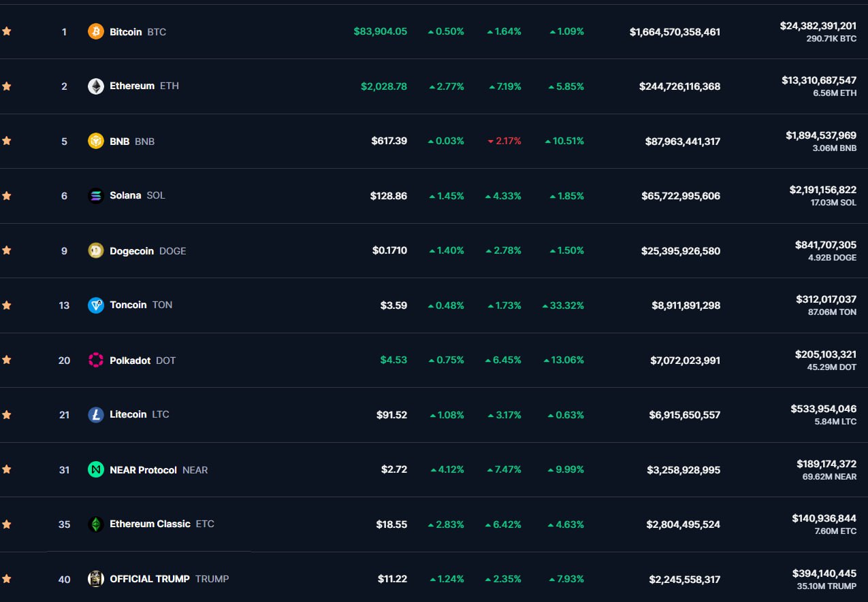Unfavorite Toncoin using its star
The height and width of the screenshot is (602, 868).
[7, 305]
